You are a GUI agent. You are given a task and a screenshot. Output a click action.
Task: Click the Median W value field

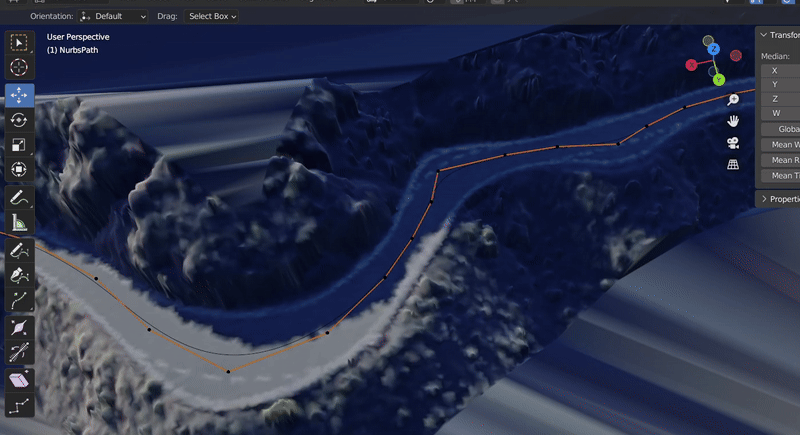[781, 113]
